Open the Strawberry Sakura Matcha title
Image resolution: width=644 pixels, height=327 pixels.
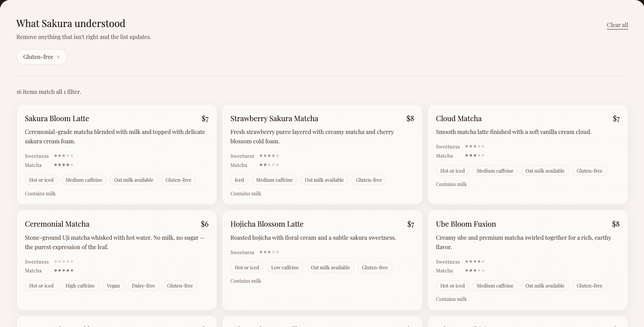tap(274, 119)
